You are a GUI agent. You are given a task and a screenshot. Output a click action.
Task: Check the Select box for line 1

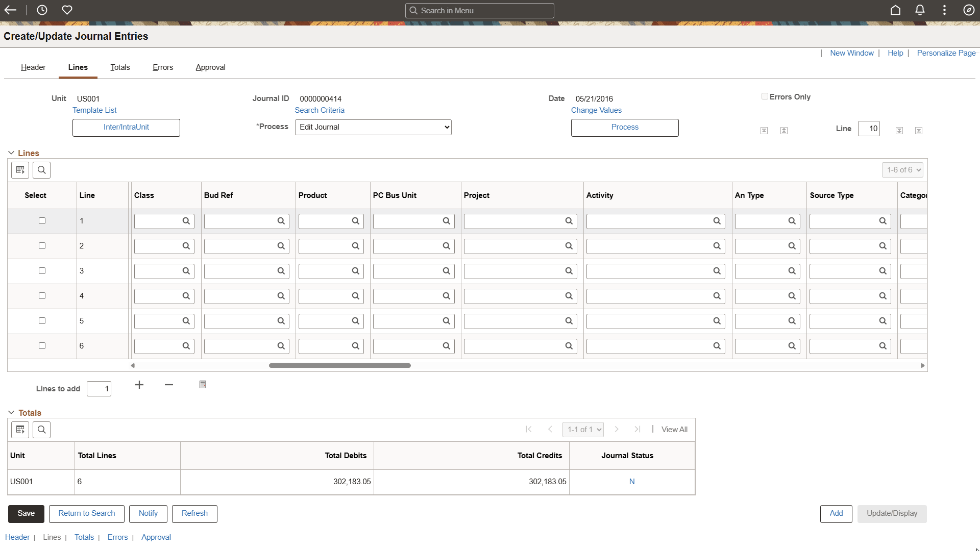pos(42,221)
